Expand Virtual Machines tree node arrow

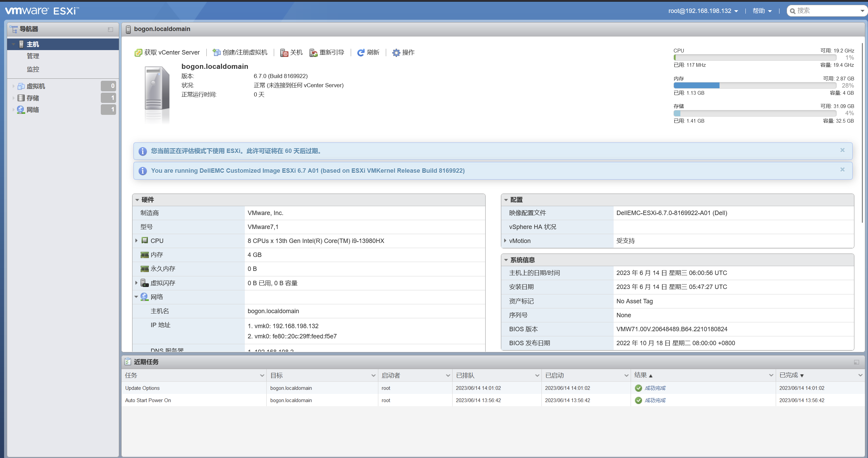(x=13, y=86)
